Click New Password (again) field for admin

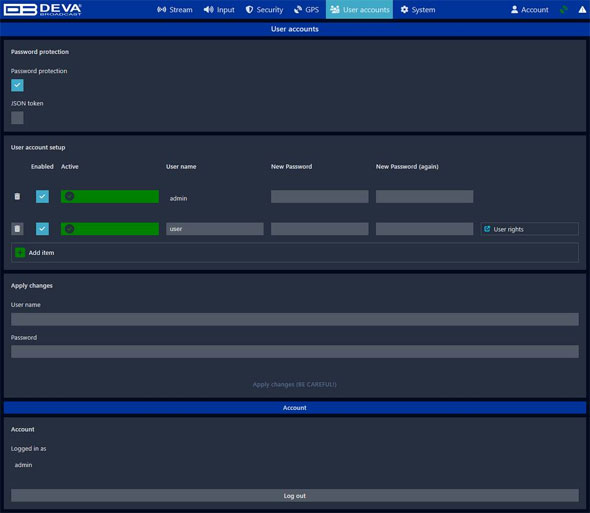coord(424,196)
